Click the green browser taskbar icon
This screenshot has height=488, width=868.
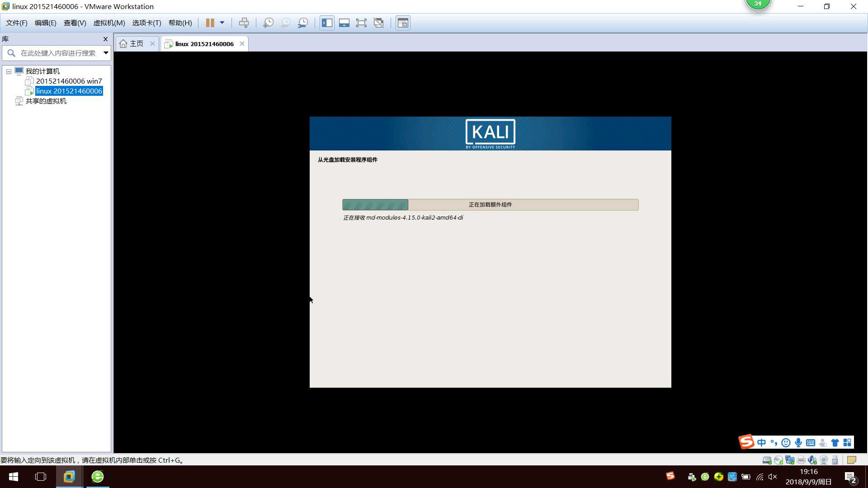point(98,477)
